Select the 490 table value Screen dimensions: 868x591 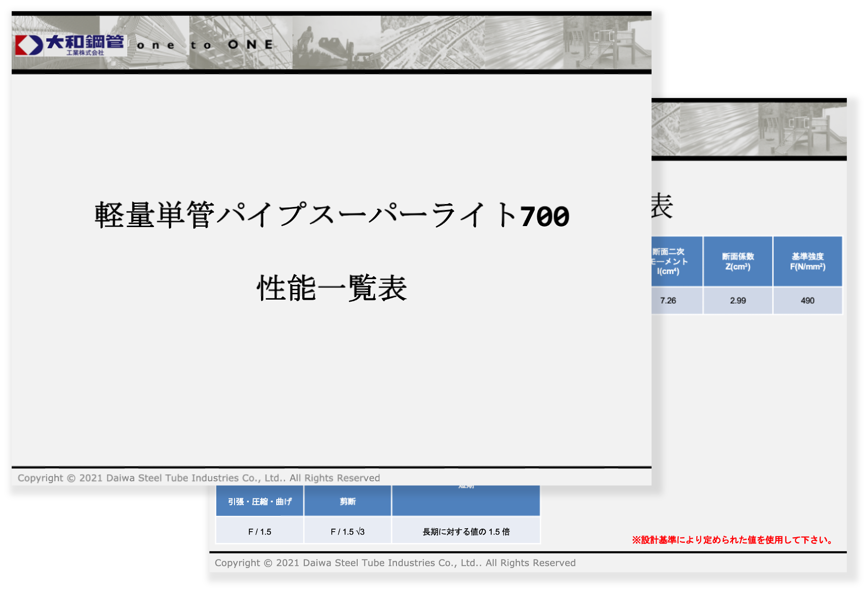[x=808, y=301]
